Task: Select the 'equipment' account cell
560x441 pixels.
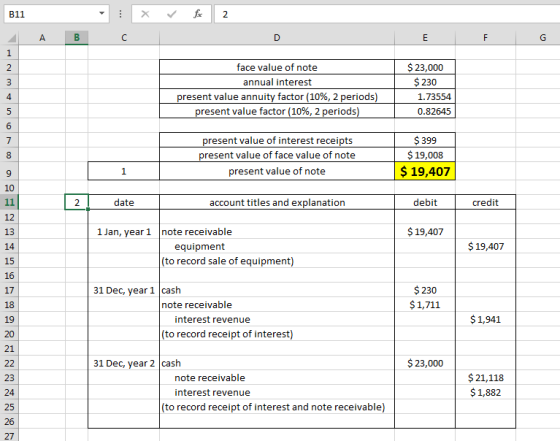Action: pyautogui.click(x=277, y=246)
